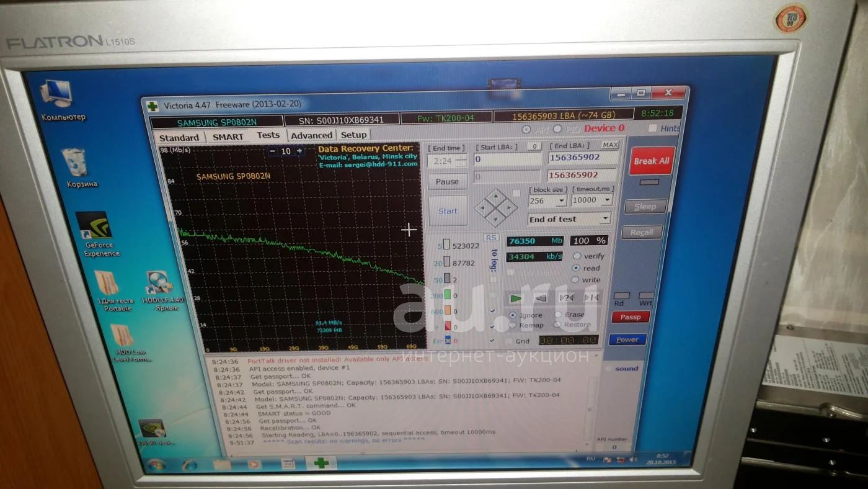Image resolution: width=868 pixels, height=489 pixels.
Task: Select the Ignore radio option
Action: 513,315
